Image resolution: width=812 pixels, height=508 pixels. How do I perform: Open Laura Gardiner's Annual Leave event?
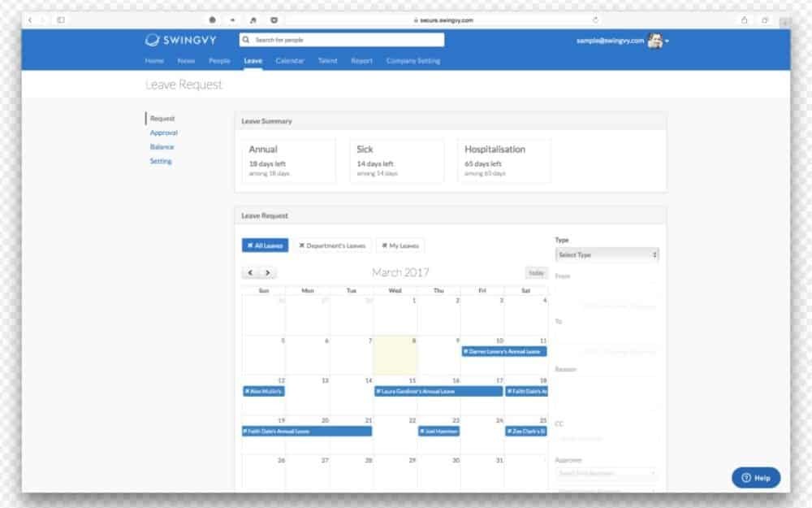click(x=438, y=391)
